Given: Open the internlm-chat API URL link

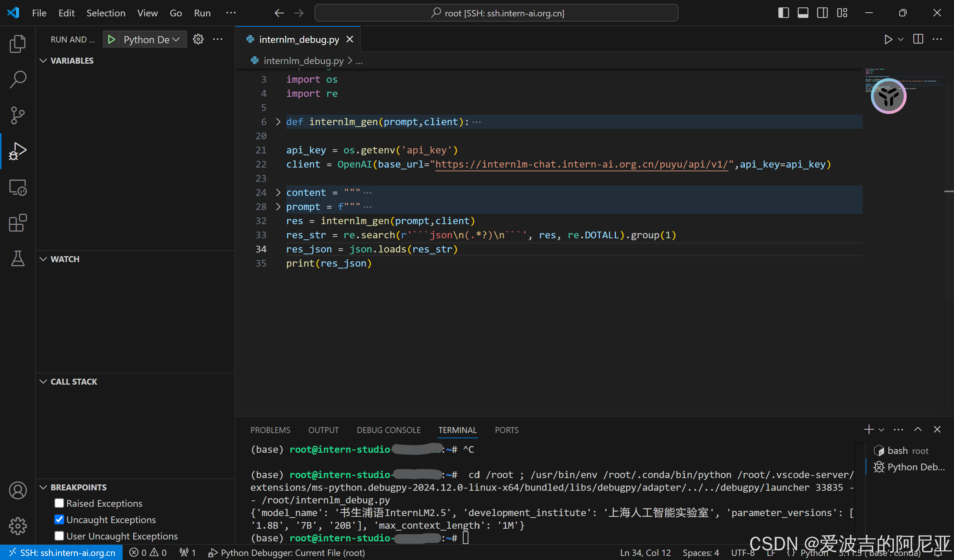Looking at the screenshot, I should (581, 164).
